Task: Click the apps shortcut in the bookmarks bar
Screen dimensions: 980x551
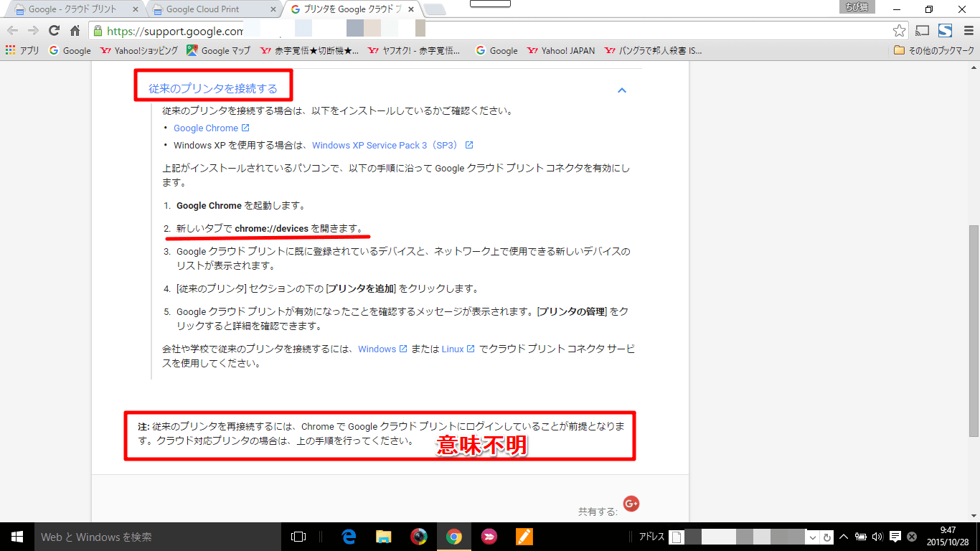Action: tap(22, 51)
